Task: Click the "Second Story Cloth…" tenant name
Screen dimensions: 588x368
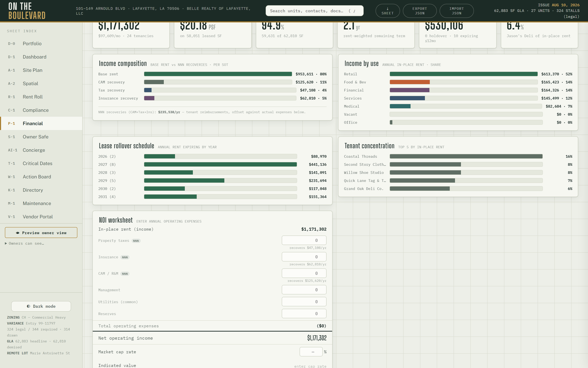Action: 365,164
